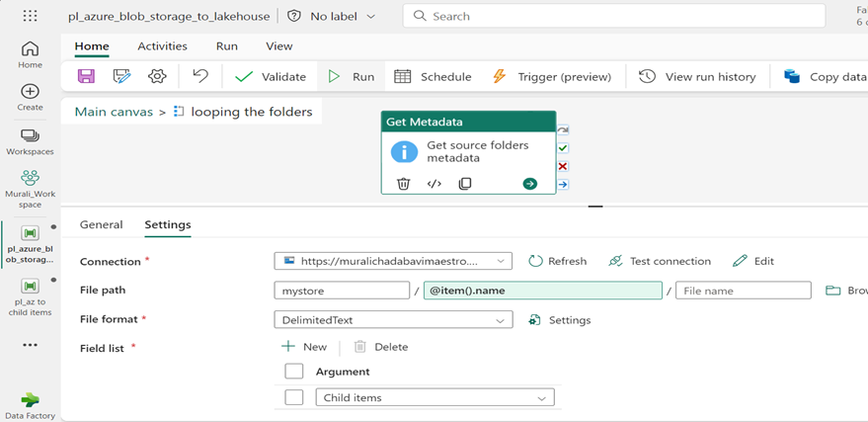Tick the checkbox beside Child items
868x422 pixels.
293,397
